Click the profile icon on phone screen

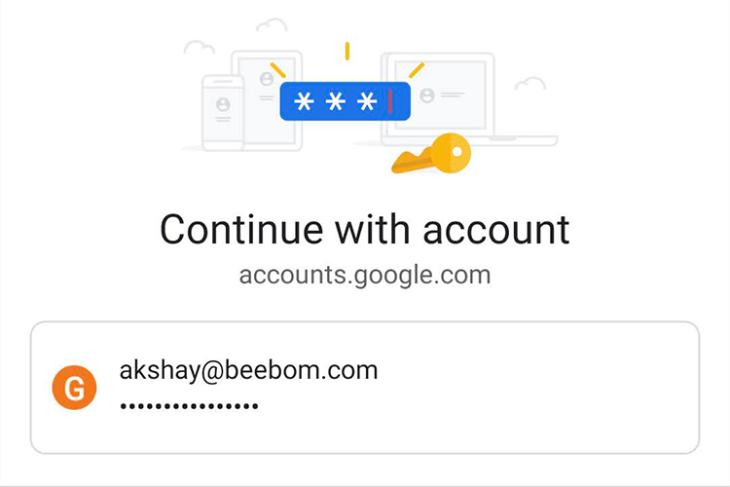pyautogui.click(x=223, y=104)
